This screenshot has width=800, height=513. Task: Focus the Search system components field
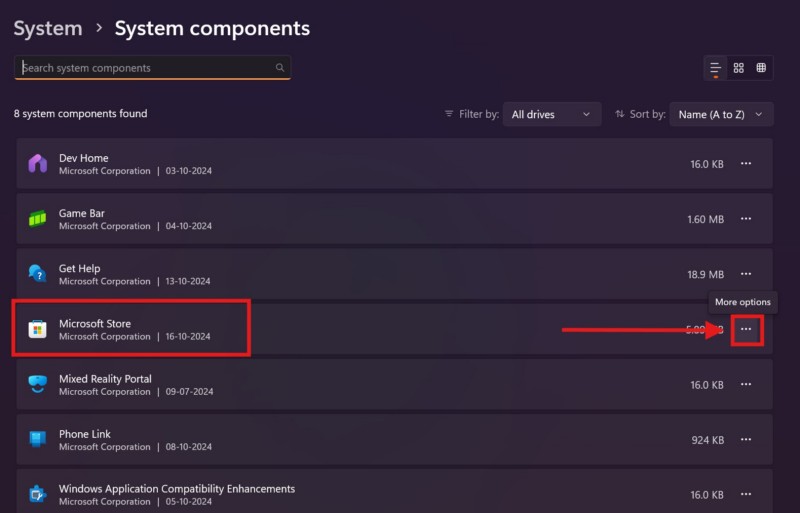[145, 68]
